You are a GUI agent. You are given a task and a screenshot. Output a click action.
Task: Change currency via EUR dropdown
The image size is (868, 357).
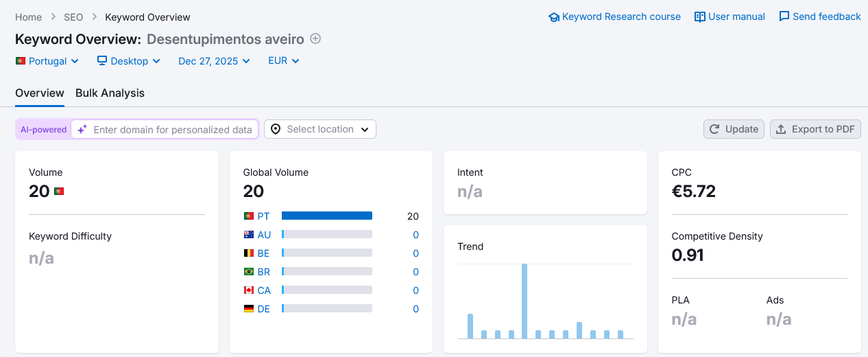point(284,61)
